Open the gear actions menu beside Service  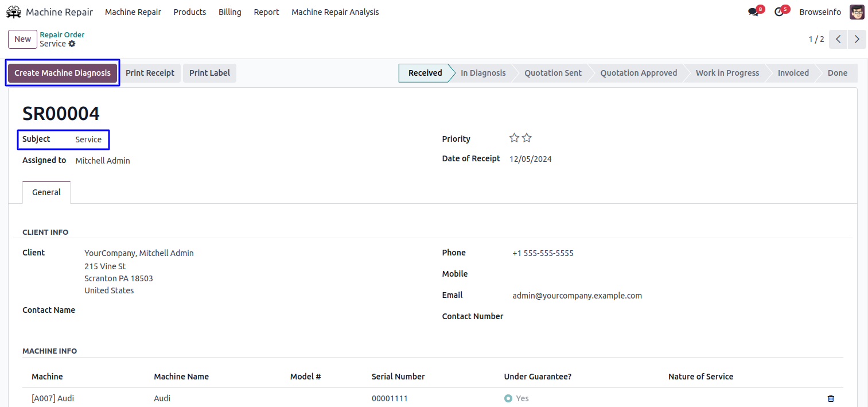coord(72,44)
